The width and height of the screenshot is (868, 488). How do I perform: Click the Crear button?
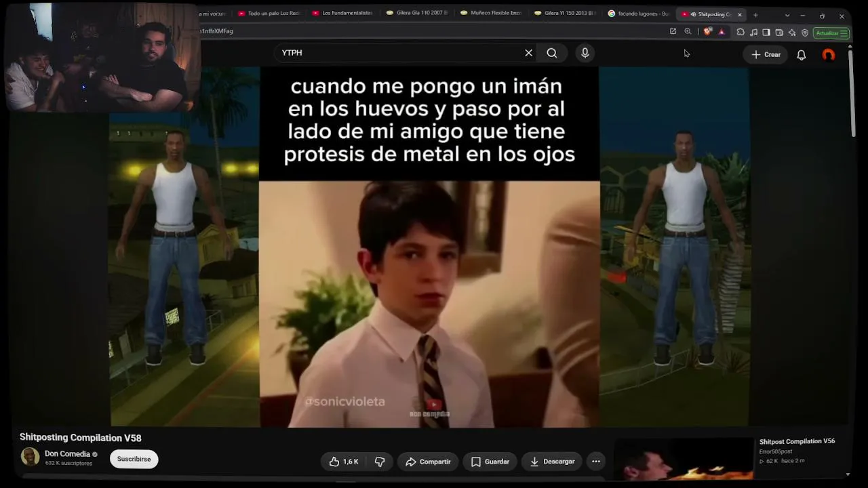point(766,55)
